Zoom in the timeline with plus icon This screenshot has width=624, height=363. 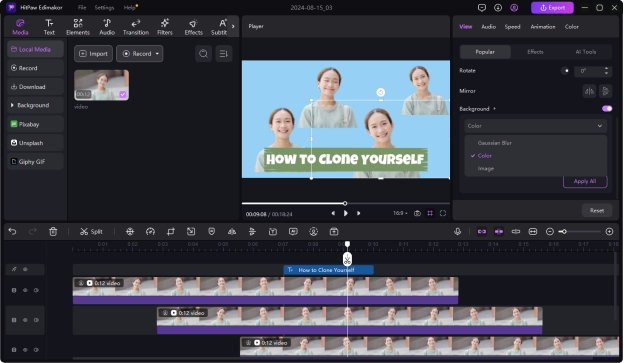[x=609, y=231]
